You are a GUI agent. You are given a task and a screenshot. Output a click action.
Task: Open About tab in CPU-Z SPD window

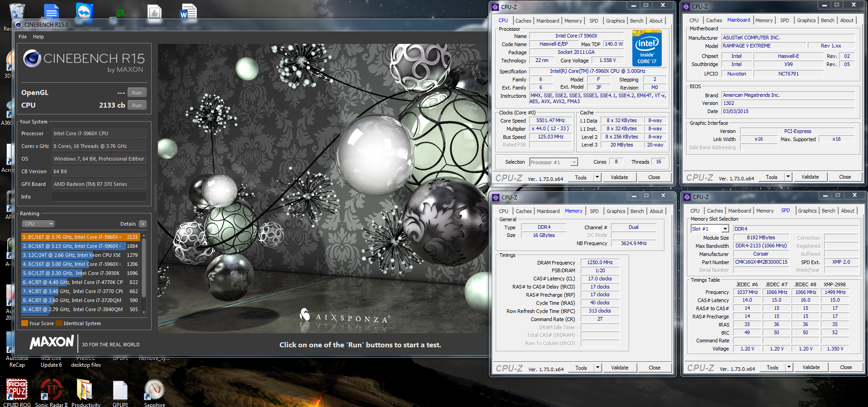click(848, 211)
